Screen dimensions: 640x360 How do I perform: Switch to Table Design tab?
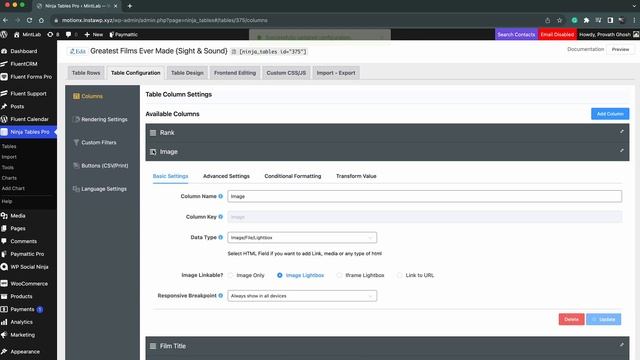click(187, 73)
